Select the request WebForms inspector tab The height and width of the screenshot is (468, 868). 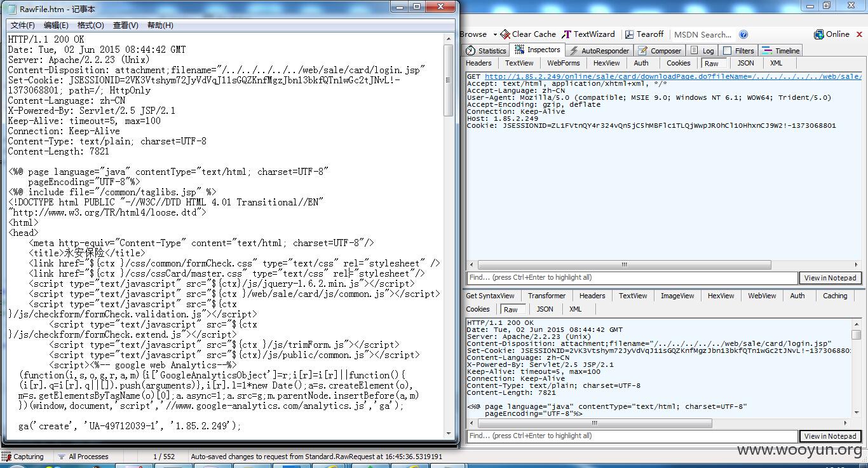564,63
